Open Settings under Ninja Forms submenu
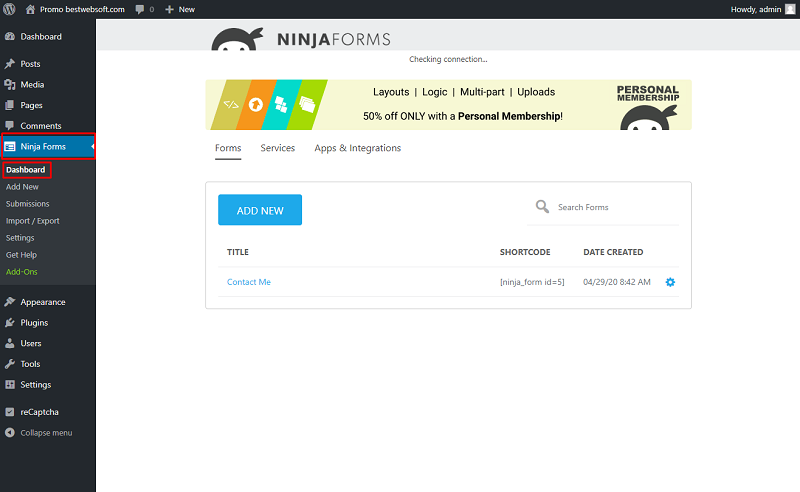 click(x=20, y=238)
